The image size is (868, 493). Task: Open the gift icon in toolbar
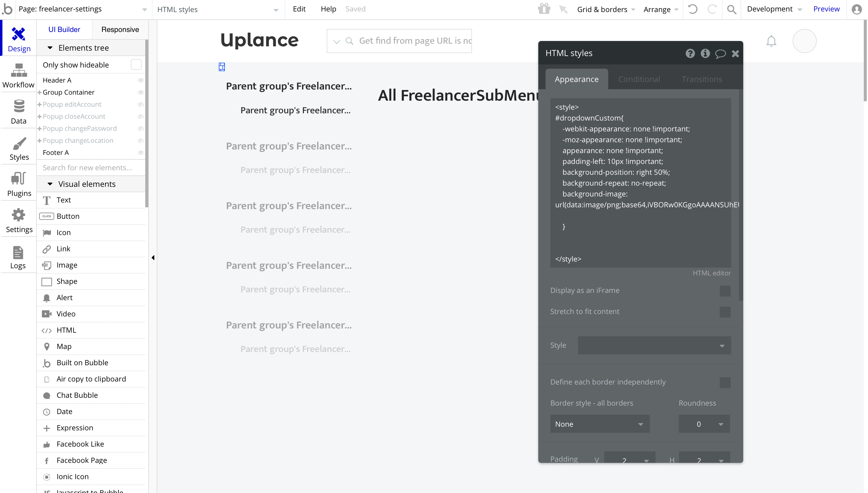tap(544, 9)
